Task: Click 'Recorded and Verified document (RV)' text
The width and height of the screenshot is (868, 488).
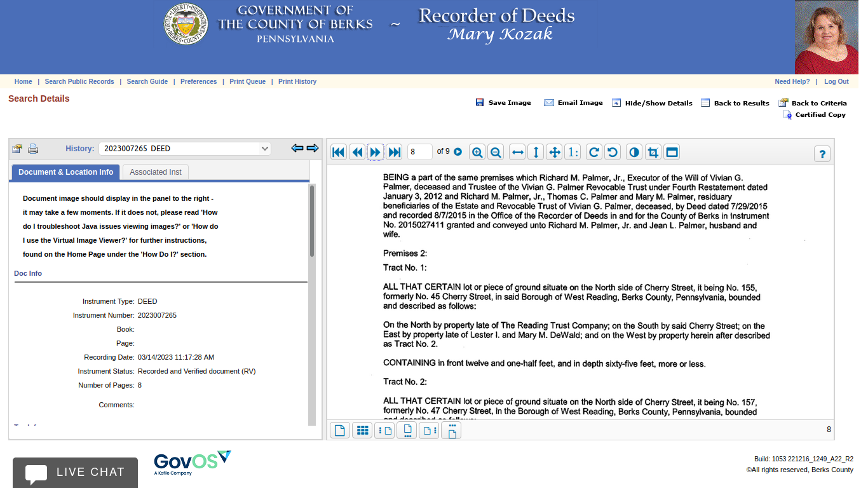Action: click(x=197, y=371)
